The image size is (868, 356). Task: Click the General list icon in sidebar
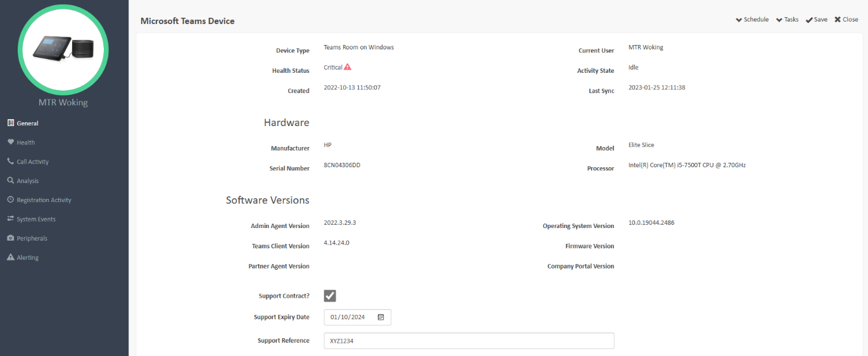[x=11, y=123]
